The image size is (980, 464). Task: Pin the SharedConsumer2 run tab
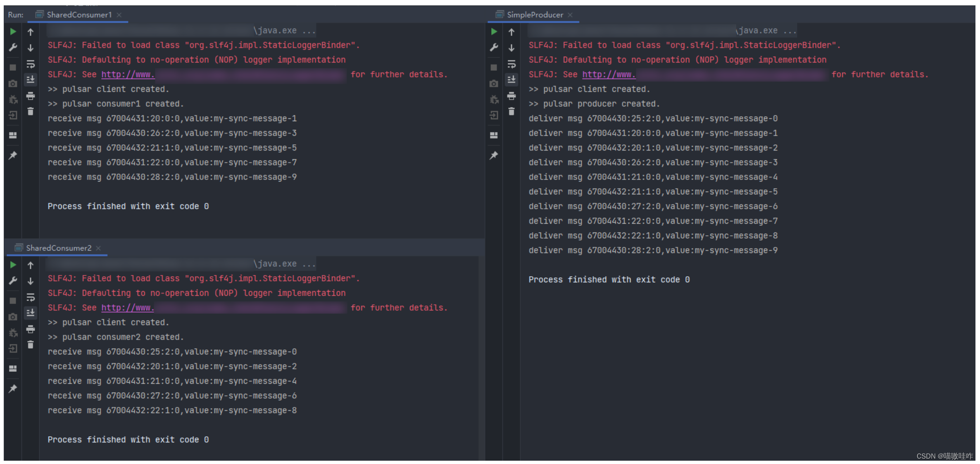pos(13,388)
